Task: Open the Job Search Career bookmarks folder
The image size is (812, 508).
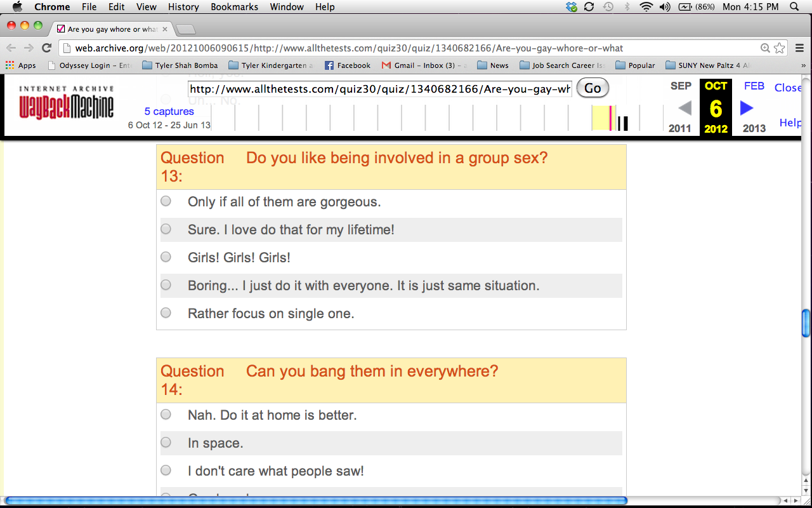Action: (x=561, y=65)
